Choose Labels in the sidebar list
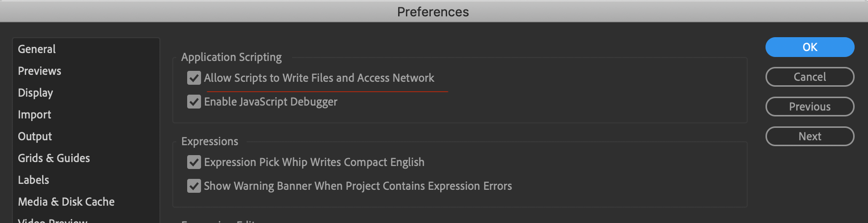Viewport: 868px width, 223px height. [x=33, y=180]
